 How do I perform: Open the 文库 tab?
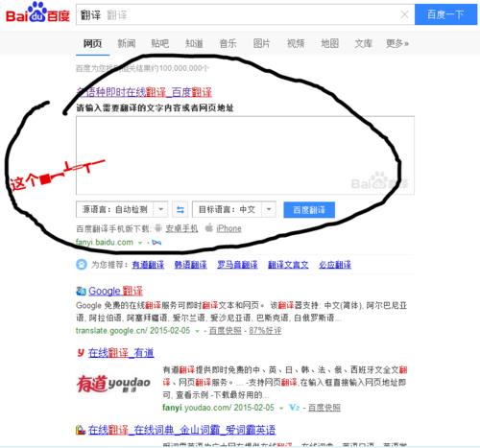click(x=363, y=43)
